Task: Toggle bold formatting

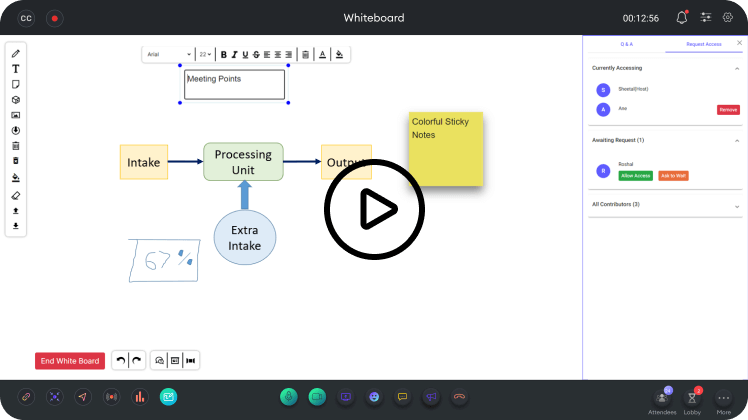Action: 223,55
